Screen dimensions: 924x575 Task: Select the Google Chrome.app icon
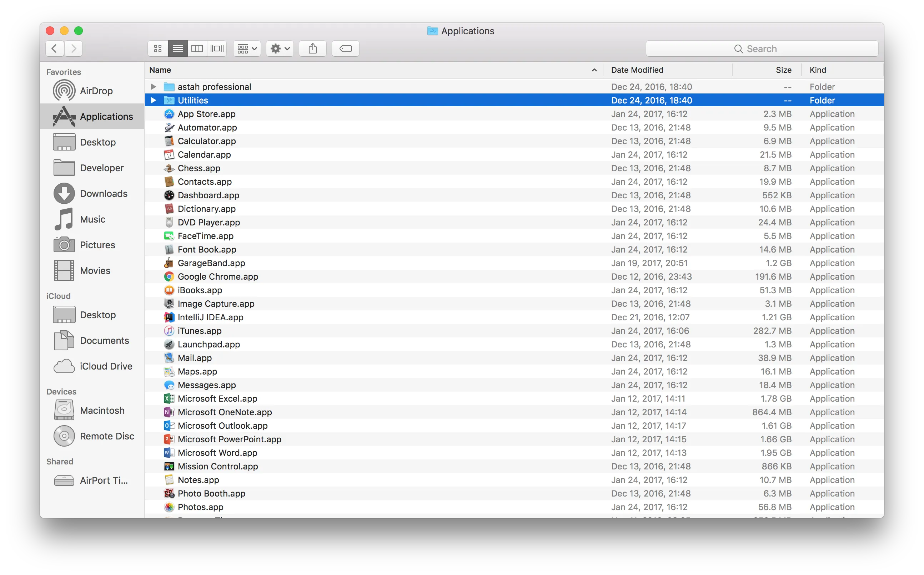(169, 277)
